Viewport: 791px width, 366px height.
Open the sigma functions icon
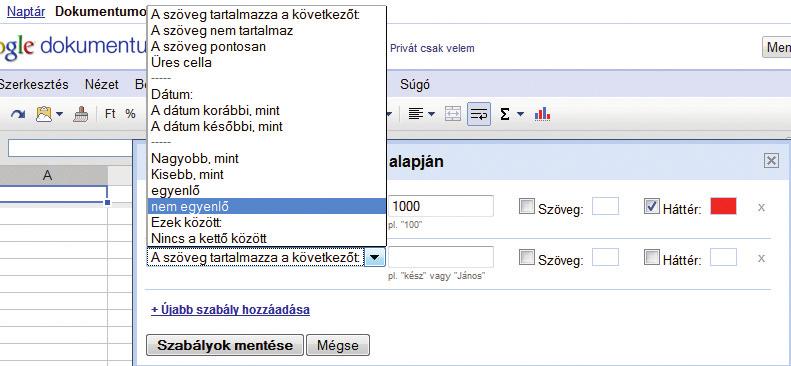(504, 114)
